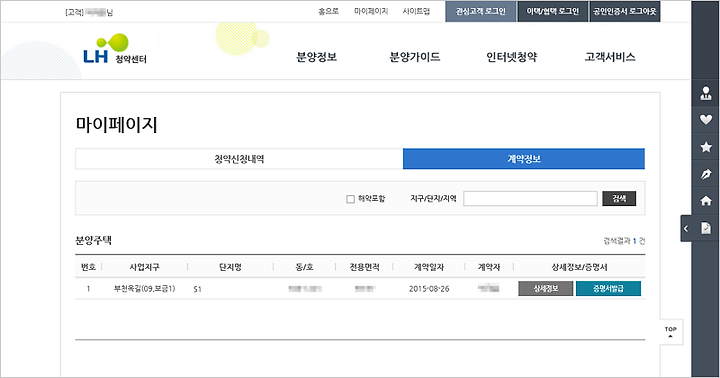The height and width of the screenshot is (378, 720).
Task: Click the 사이트맵 link
Action: [x=416, y=11]
